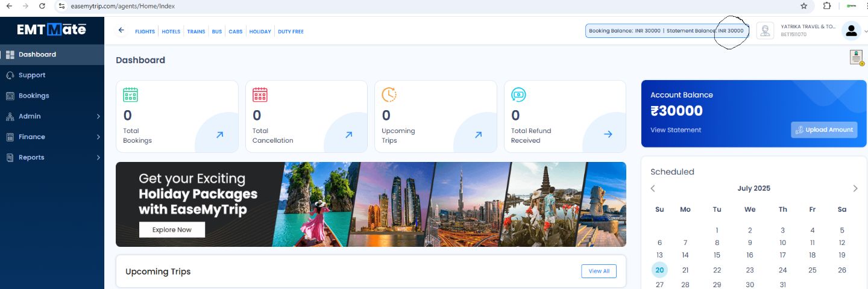Viewport: 868px width, 289px height.
Task: Open arrow on Upcoming Trips card
Action: [x=478, y=135]
